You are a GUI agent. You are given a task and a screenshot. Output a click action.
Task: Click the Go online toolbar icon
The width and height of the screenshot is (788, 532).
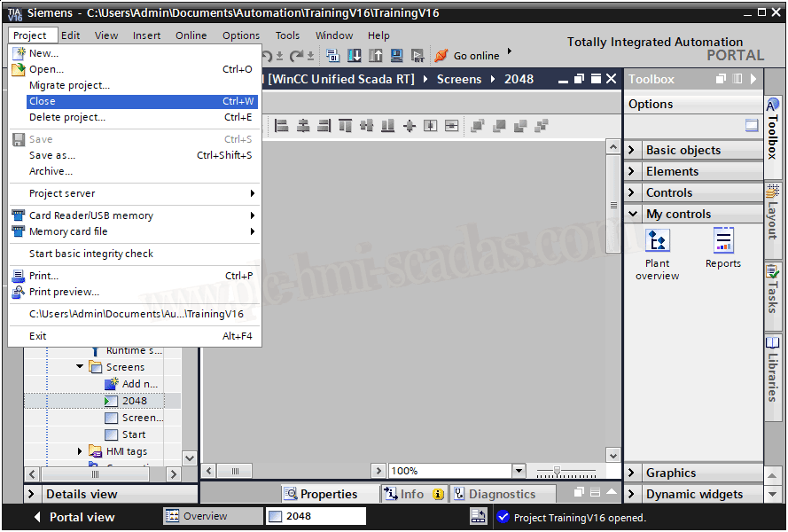[441, 56]
